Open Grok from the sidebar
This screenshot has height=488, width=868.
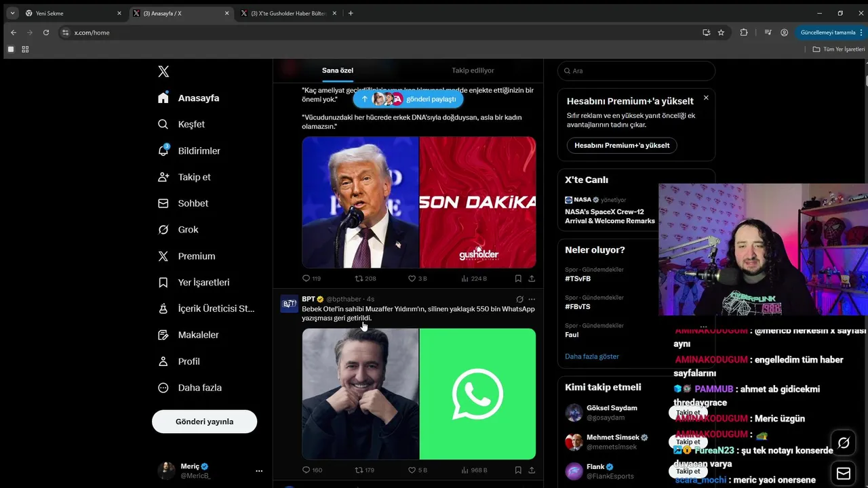[x=178, y=230]
